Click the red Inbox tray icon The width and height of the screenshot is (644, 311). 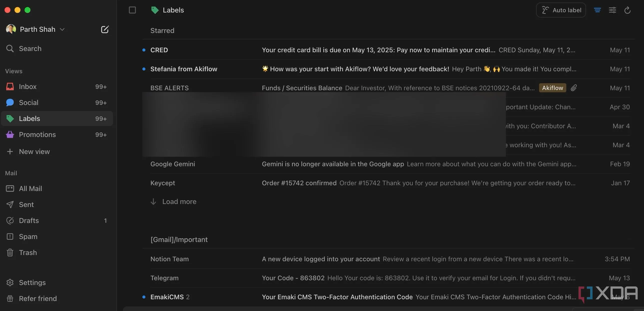pos(10,86)
